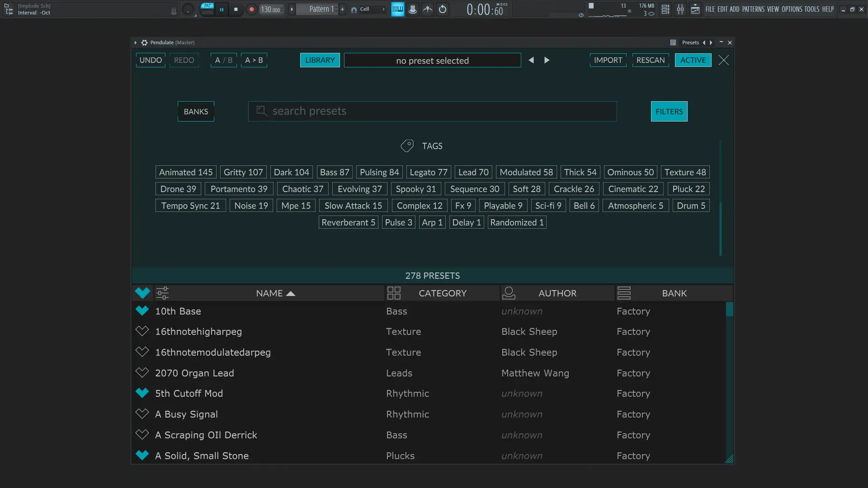
Task: Open the Pattern 1 selector dropdown
Action: click(321, 9)
